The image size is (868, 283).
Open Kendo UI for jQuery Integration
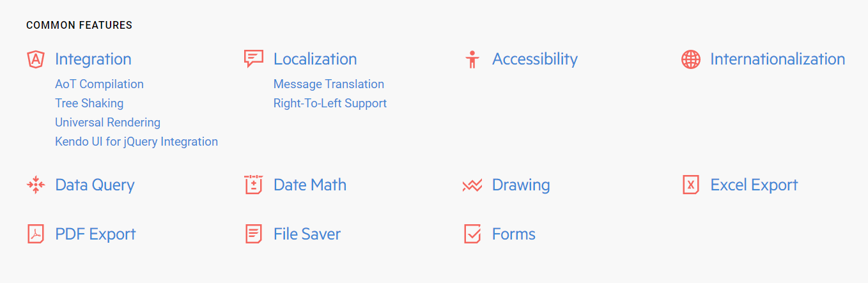click(136, 142)
